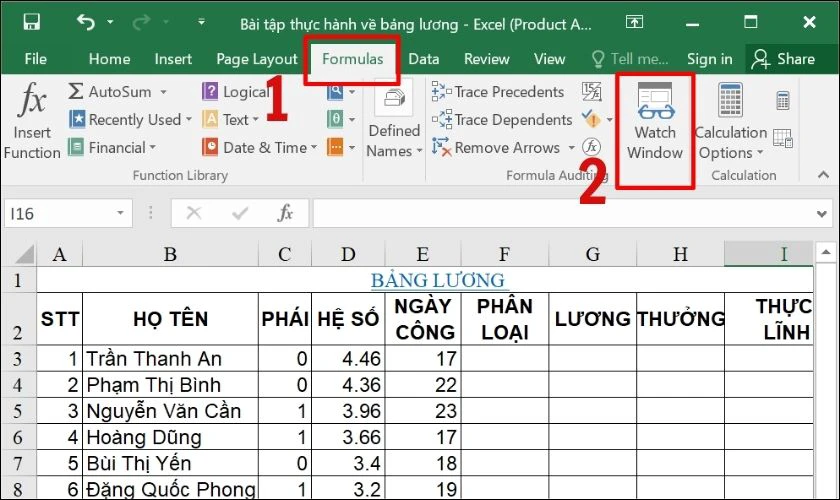This screenshot has height=500, width=840.
Task: Open Lookup & Reference functions icon
Action: [335, 92]
